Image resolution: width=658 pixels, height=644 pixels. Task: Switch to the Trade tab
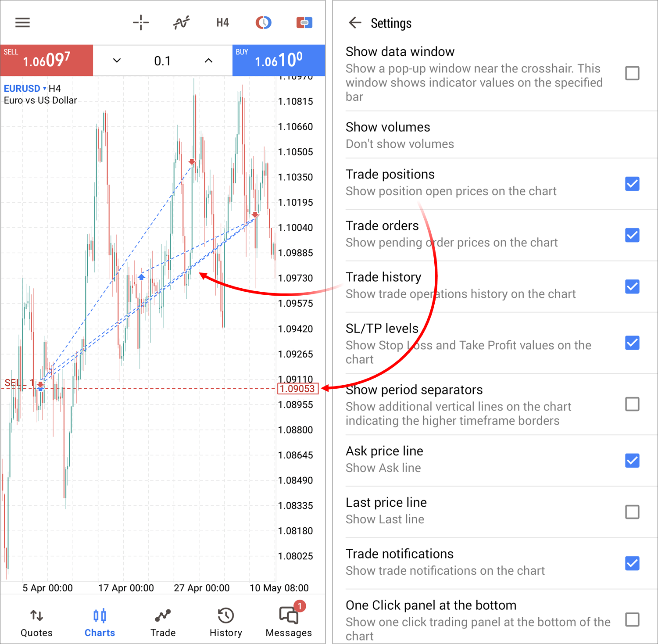tap(163, 621)
